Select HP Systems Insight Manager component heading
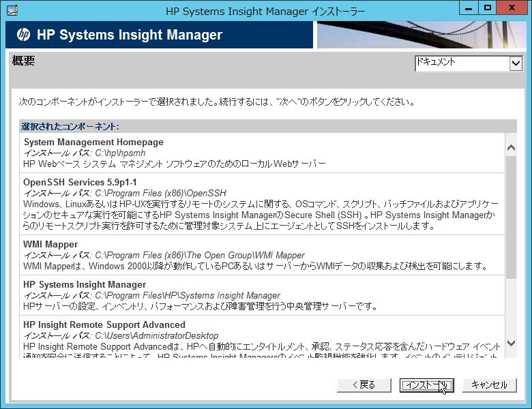The height and width of the screenshot is (409, 532). 85,284
